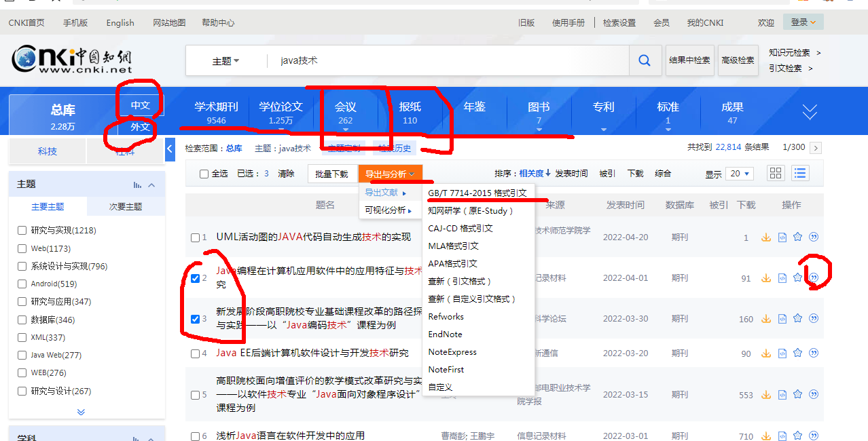The height and width of the screenshot is (441, 868).
Task: Choose EndNote export format
Action: tap(446, 334)
